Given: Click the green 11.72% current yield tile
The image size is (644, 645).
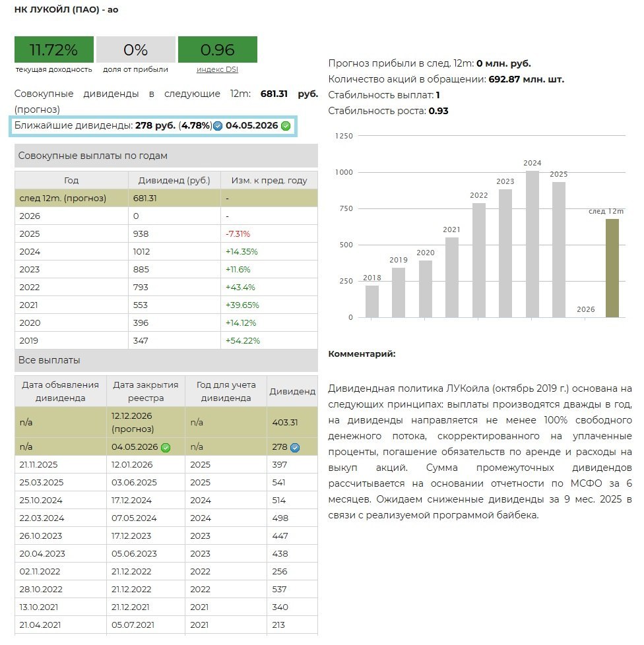Looking at the screenshot, I should 53,49.
